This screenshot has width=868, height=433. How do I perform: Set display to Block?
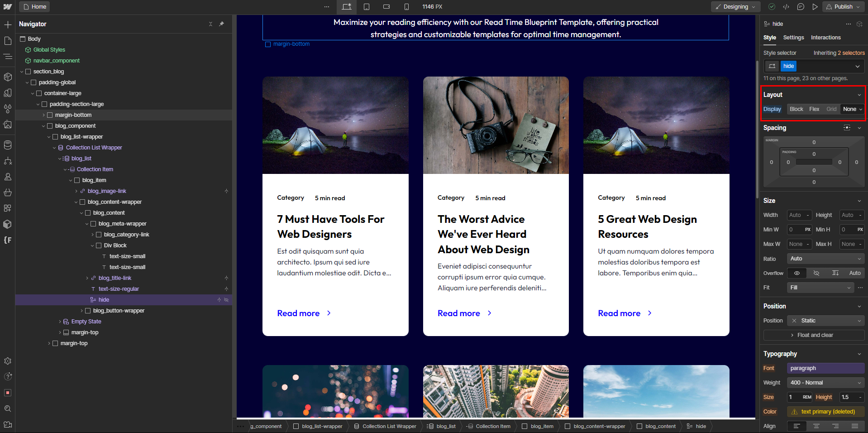tap(796, 109)
